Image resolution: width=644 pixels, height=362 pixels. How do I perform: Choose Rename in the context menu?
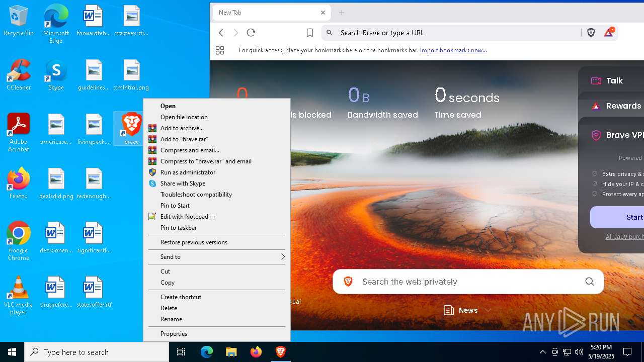217,319
